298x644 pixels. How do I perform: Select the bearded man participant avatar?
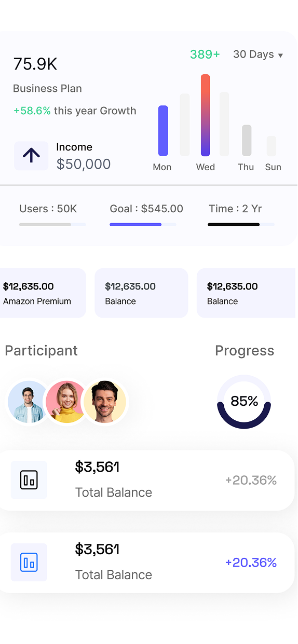104,402
